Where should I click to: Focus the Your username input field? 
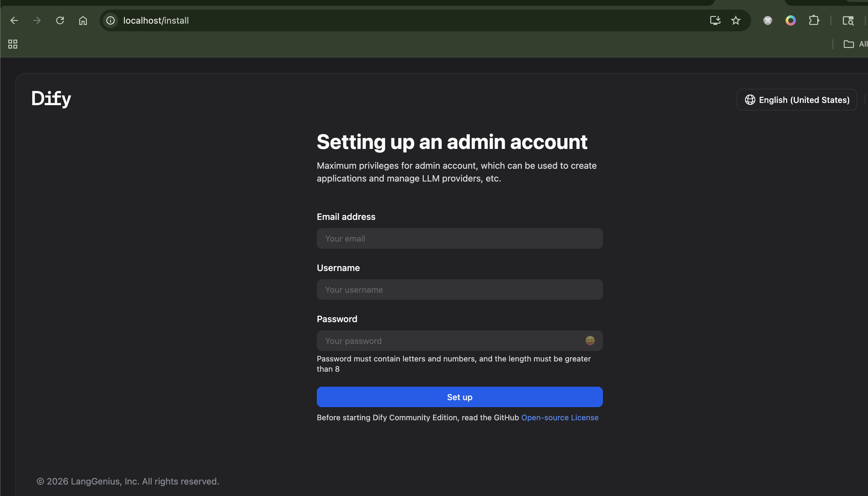[460, 290]
